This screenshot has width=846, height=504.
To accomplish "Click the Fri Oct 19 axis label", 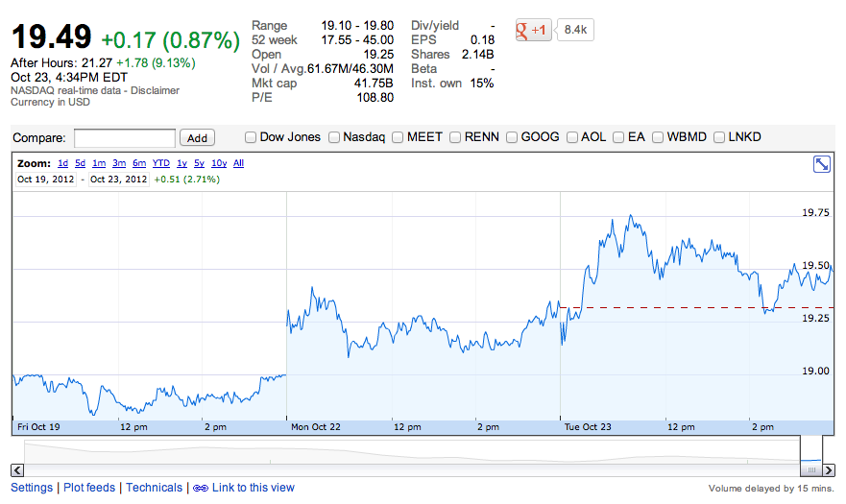I will point(38,427).
